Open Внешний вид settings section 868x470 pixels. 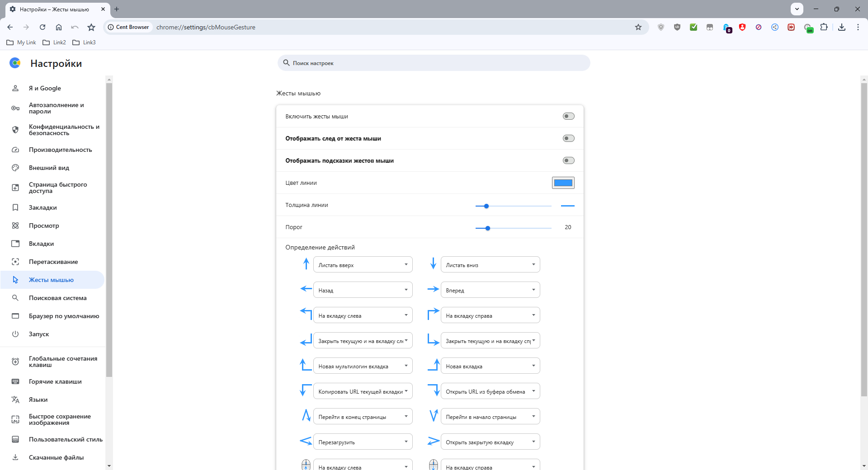point(52,168)
